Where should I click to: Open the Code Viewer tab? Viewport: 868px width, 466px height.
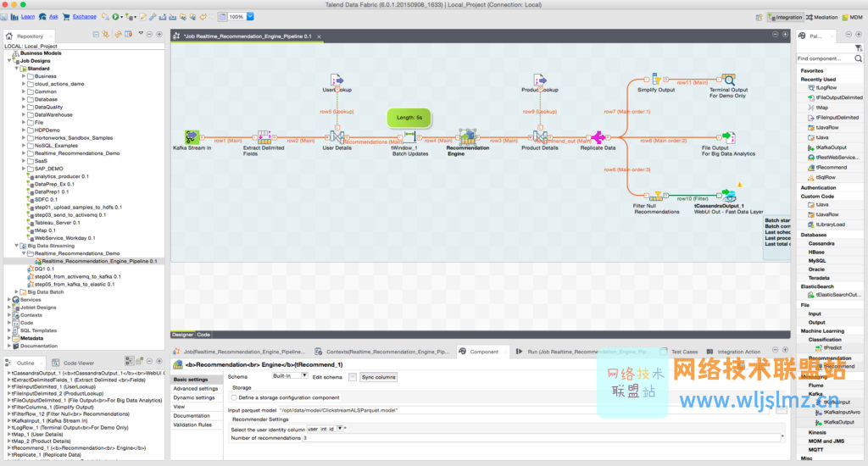click(73, 363)
